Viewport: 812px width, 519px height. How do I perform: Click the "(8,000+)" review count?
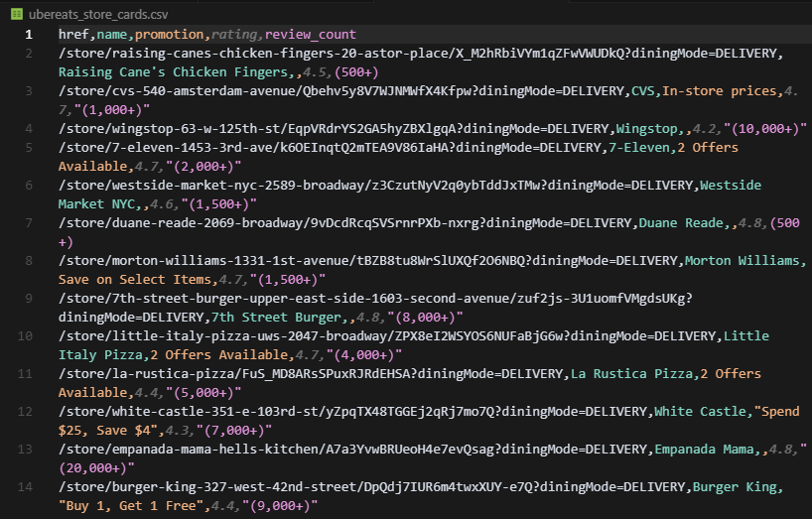(425, 317)
